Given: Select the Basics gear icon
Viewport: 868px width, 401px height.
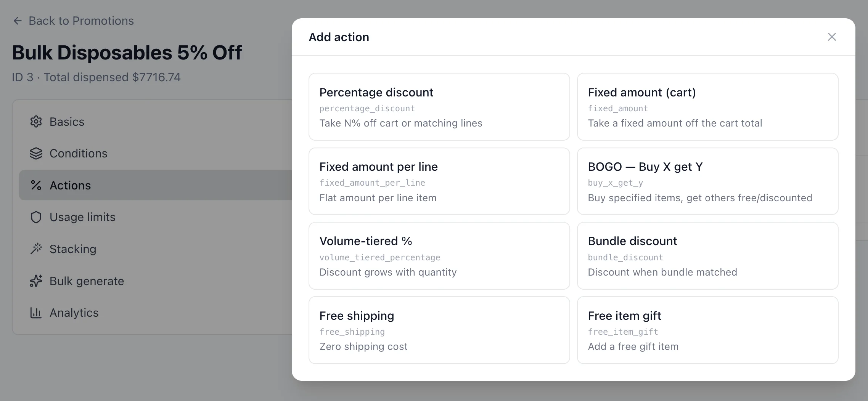Looking at the screenshot, I should pos(36,121).
